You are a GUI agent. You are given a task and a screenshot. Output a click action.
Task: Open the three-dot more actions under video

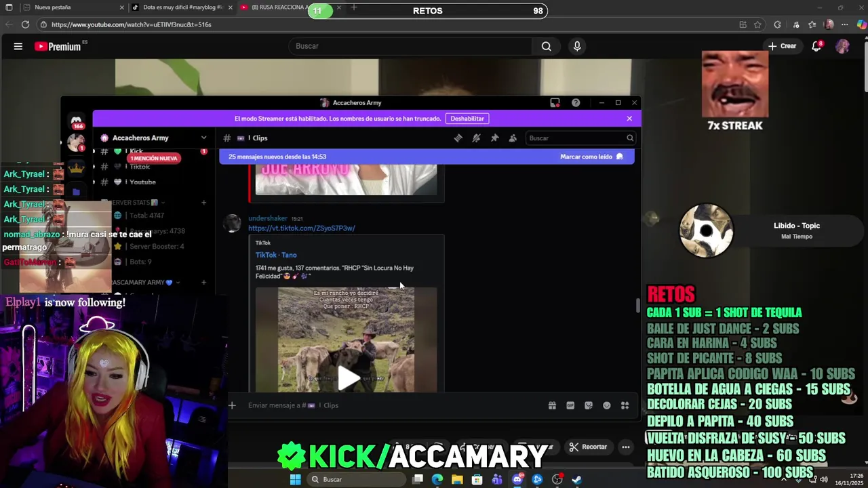point(626,447)
